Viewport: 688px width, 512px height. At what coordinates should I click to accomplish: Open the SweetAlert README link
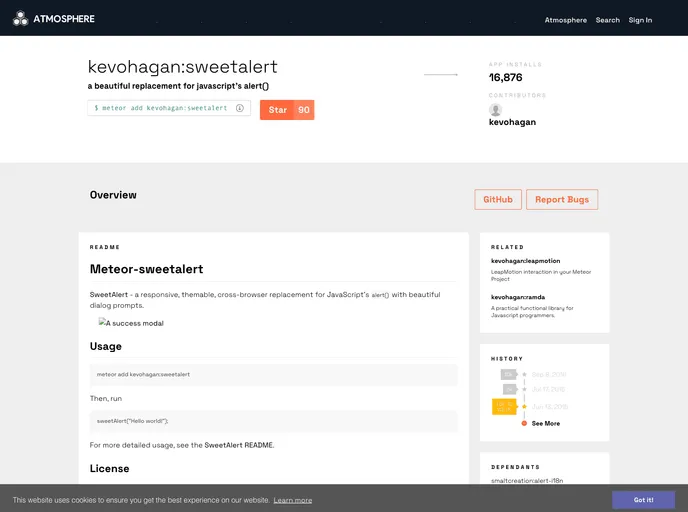click(x=239, y=445)
